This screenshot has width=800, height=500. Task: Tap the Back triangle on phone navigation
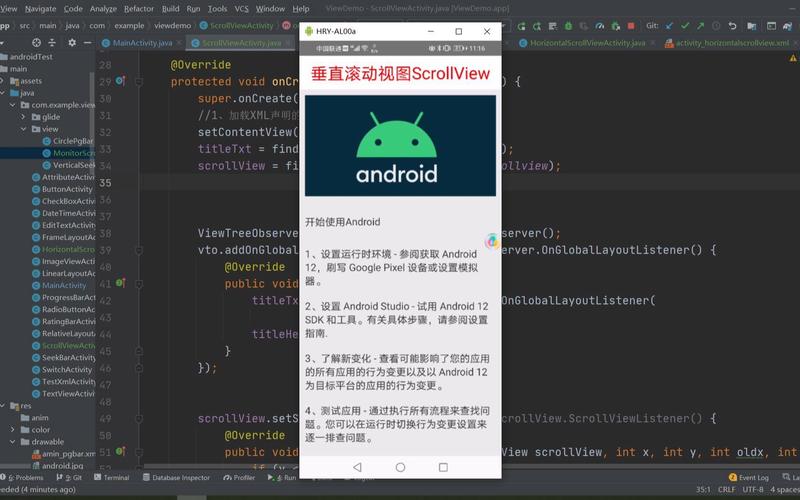[357, 467]
